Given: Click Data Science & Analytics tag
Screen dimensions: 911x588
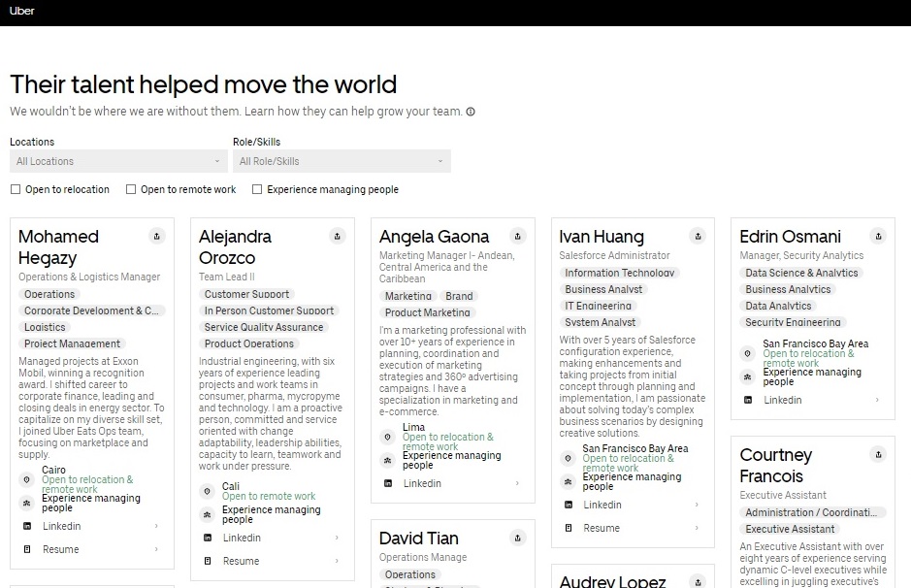Looking at the screenshot, I should (801, 273).
